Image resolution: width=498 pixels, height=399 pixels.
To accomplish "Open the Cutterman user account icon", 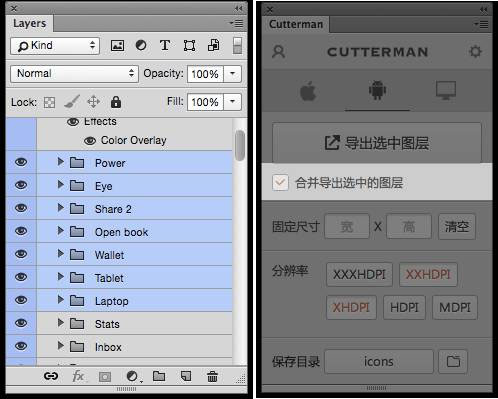I will pos(279,52).
